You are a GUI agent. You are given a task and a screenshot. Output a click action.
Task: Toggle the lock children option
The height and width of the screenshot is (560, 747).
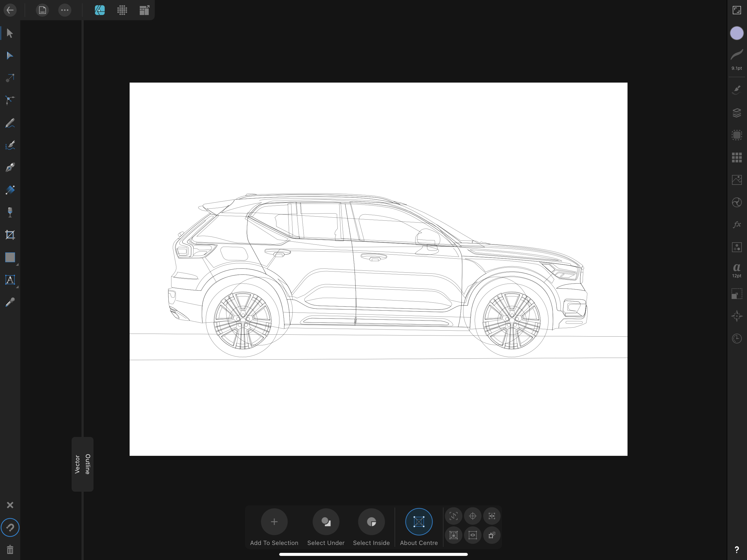point(454,535)
